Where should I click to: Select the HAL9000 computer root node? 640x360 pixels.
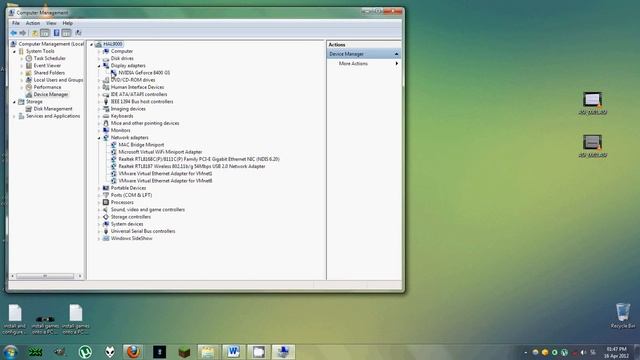click(x=113, y=44)
